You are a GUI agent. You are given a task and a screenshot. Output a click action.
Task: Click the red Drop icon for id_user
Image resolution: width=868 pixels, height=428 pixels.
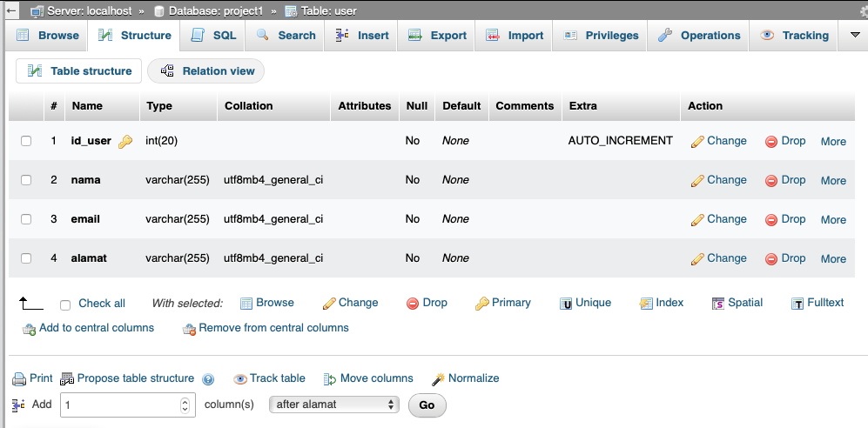[771, 142]
